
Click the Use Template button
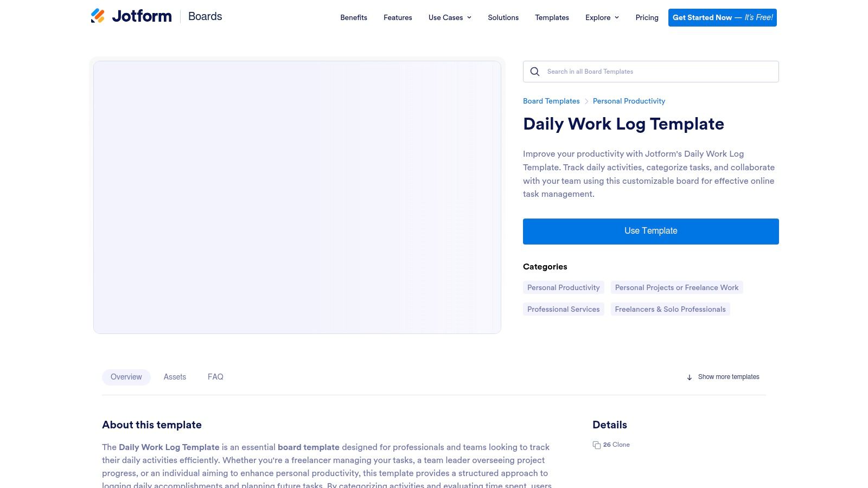click(650, 231)
